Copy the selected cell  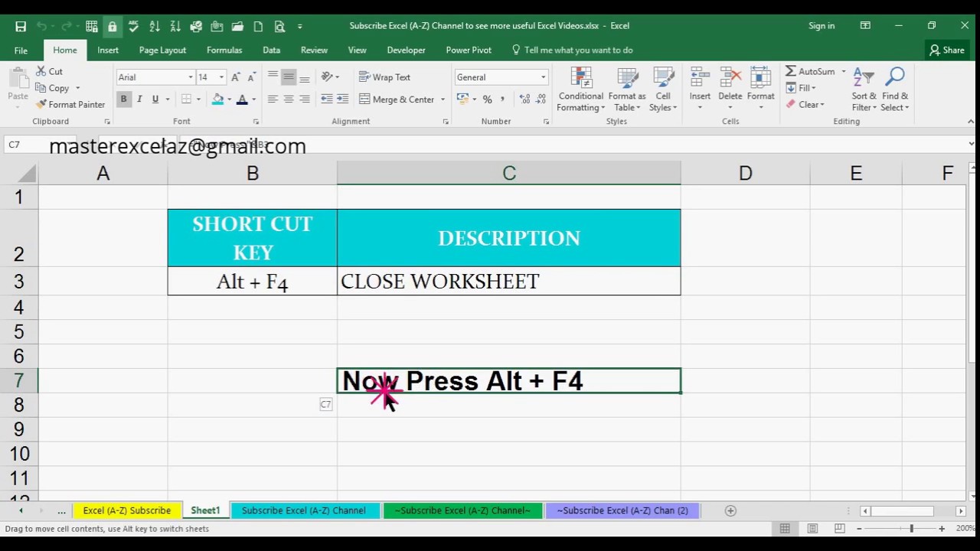click(x=53, y=88)
